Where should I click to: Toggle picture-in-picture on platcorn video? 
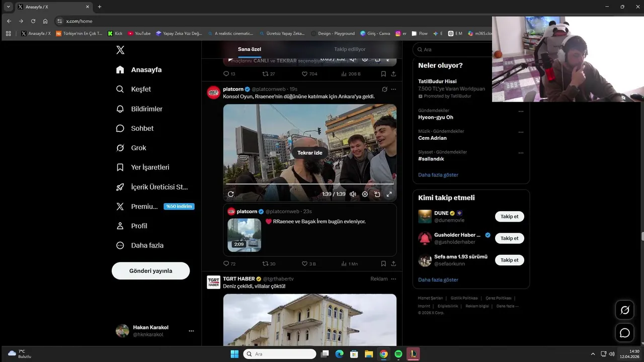(377, 194)
